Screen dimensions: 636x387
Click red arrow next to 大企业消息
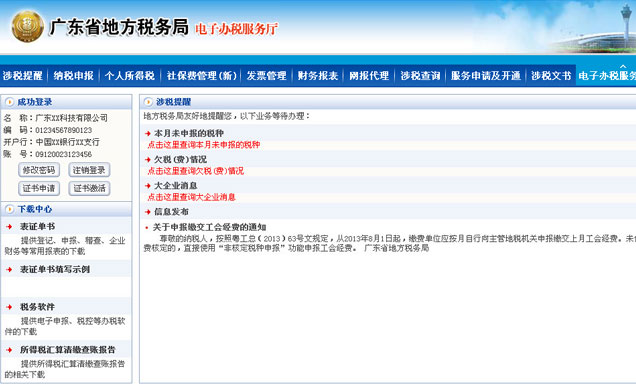(148, 186)
